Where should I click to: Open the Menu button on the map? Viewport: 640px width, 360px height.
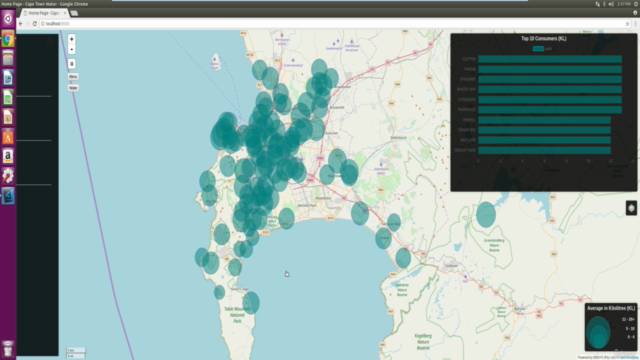click(x=73, y=76)
